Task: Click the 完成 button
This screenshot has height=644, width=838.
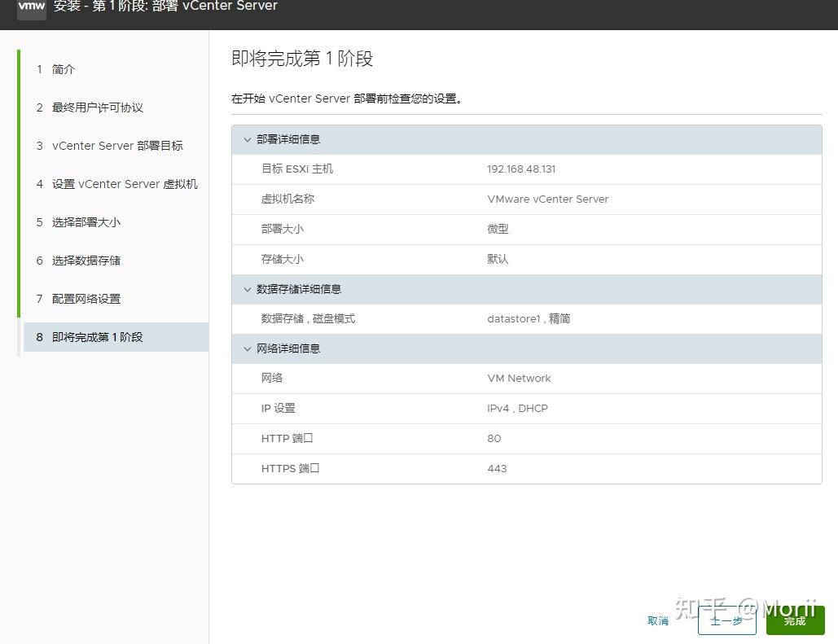Action: pos(794,620)
